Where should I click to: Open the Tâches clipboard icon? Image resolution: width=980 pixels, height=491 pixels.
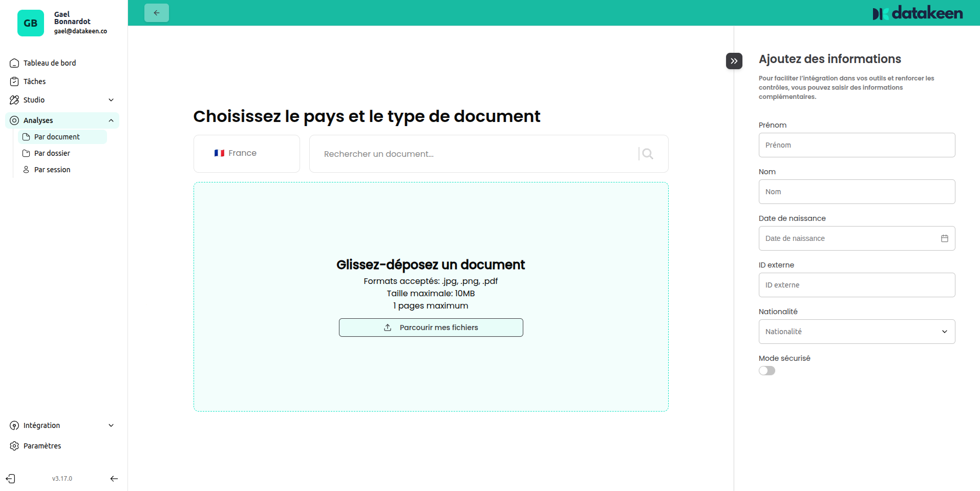click(14, 81)
